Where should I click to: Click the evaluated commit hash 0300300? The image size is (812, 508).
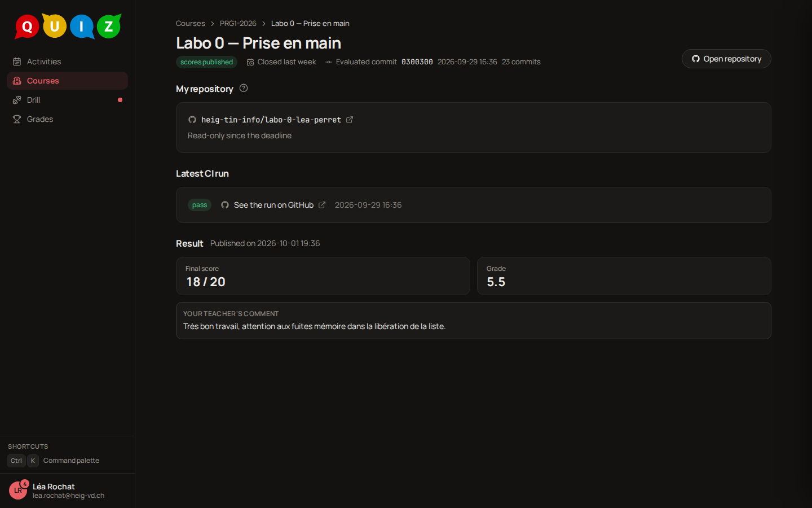point(417,62)
